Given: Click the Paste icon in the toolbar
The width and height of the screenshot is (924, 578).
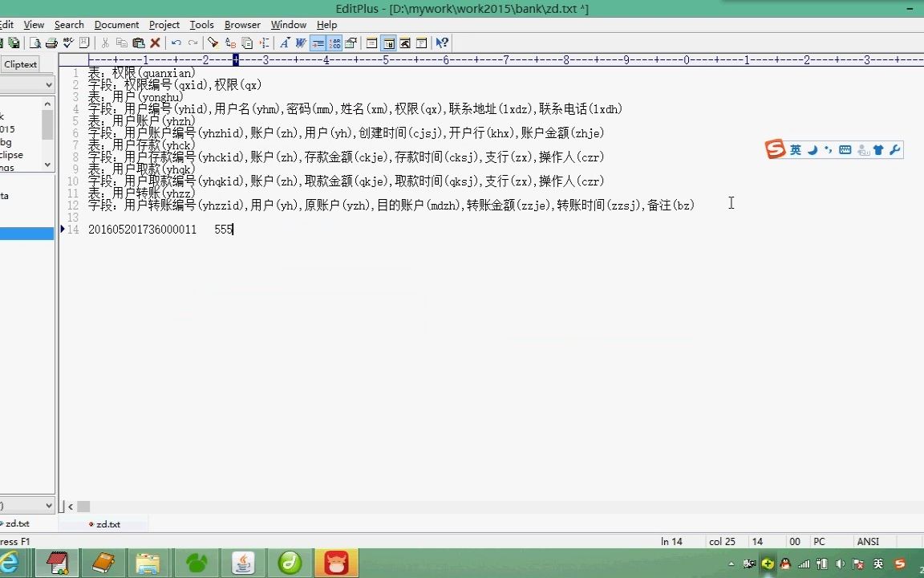Looking at the screenshot, I should [137, 43].
